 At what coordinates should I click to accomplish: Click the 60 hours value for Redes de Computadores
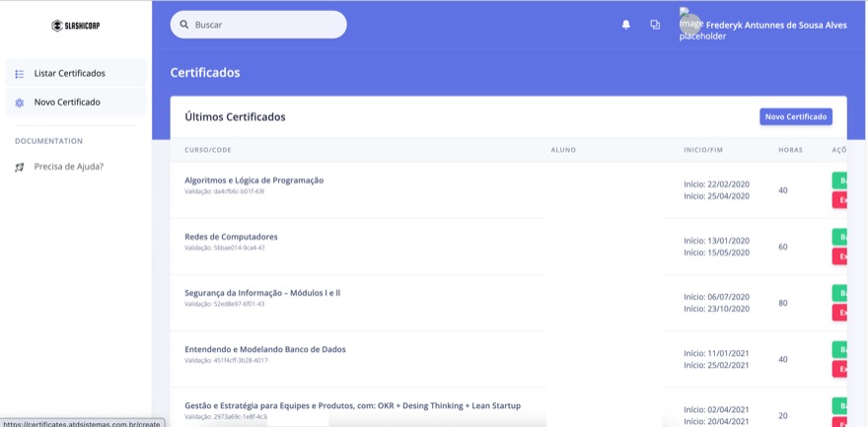click(783, 247)
